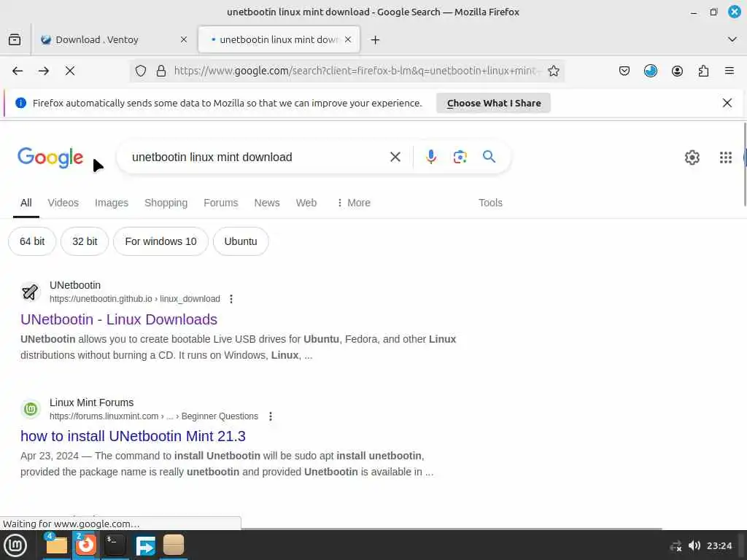Apply the 64 bit suggestion chip
The image size is (747, 560).
pyautogui.click(x=32, y=241)
